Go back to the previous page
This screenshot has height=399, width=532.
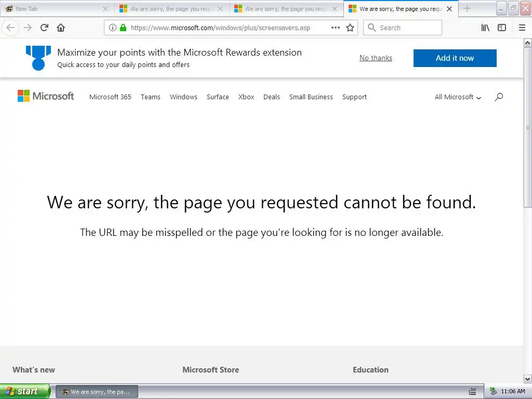(x=10, y=28)
